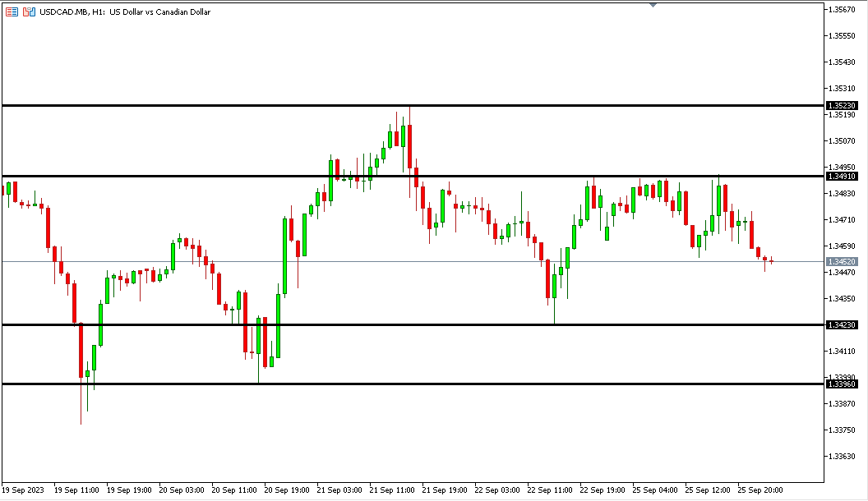Select the horizontal line label 1.33960

(x=842, y=384)
